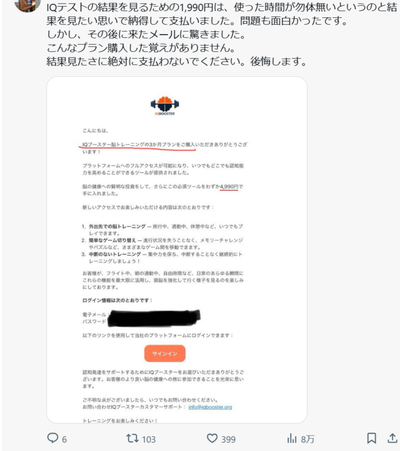Click the blacked-out login credentials area
This screenshot has height=451, width=400.
pyautogui.click(x=153, y=318)
